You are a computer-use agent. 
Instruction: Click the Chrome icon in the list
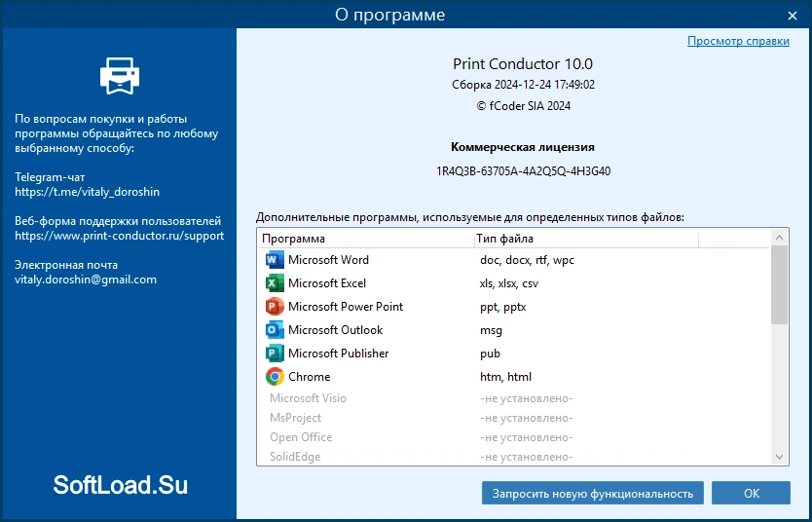[275, 377]
